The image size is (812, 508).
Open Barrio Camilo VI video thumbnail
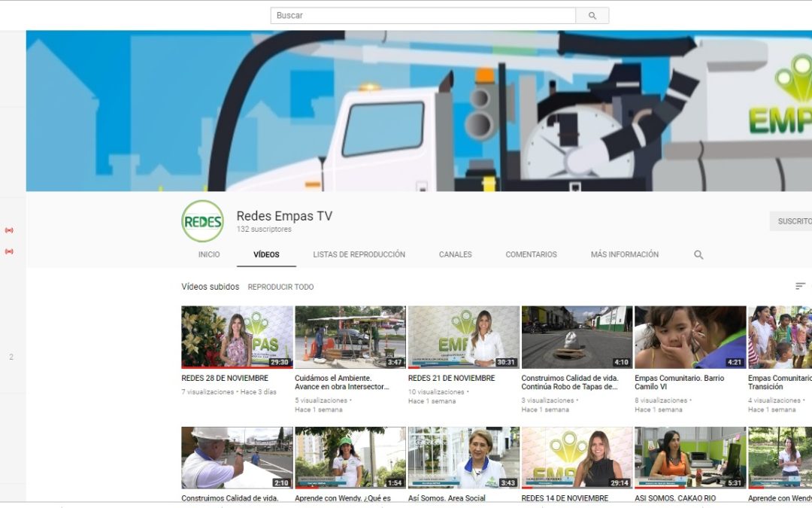tap(690, 337)
